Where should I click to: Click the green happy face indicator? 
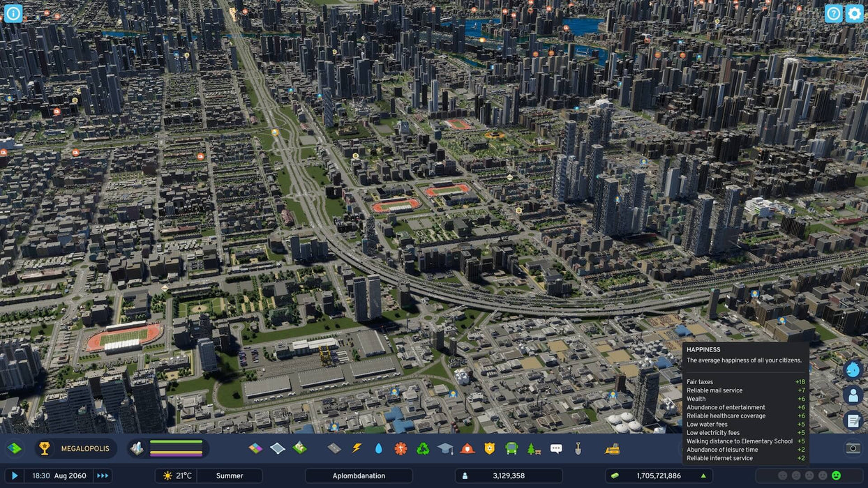click(x=837, y=475)
